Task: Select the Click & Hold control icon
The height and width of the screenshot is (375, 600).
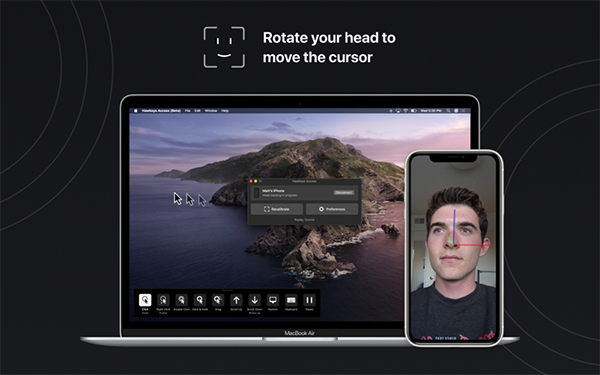Action: click(x=200, y=300)
